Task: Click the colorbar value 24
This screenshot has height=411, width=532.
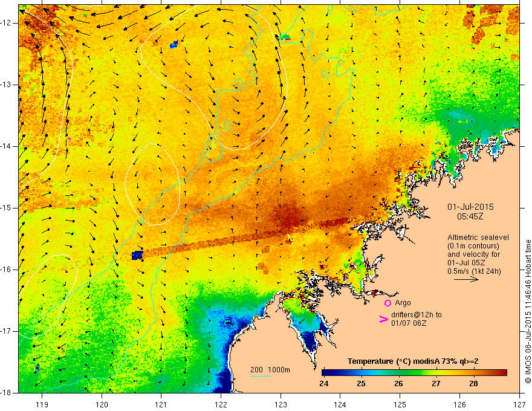Action: click(x=323, y=384)
